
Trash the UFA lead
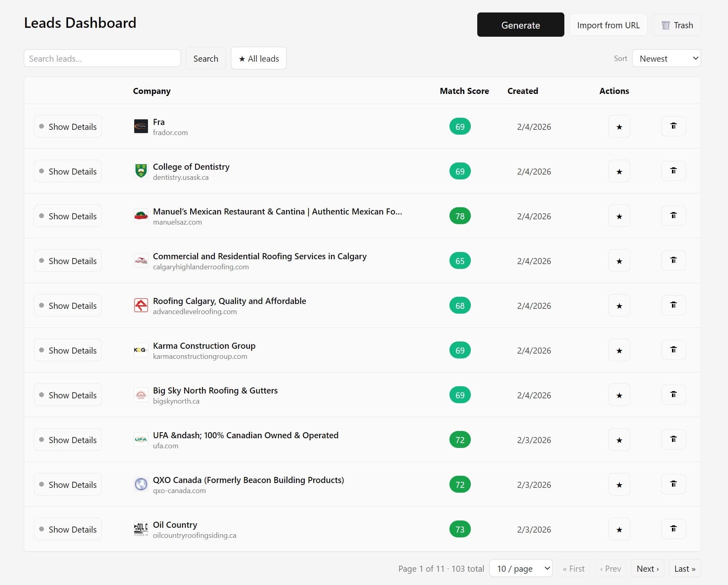[x=673, y=439]
